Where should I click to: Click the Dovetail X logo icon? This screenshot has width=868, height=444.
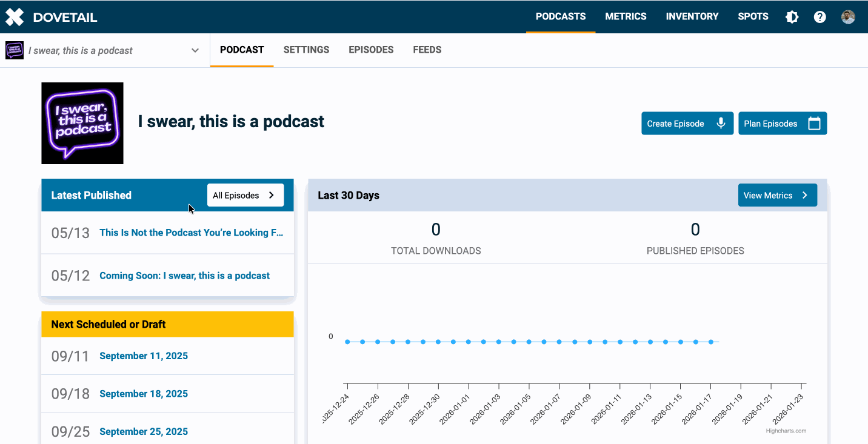point(15,17)
